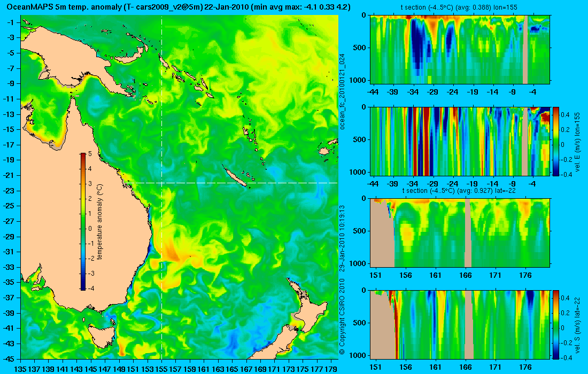Open the t section lon=155 plot panel
Viewport: 588px width, 374px height.
[x=460, y=50]
